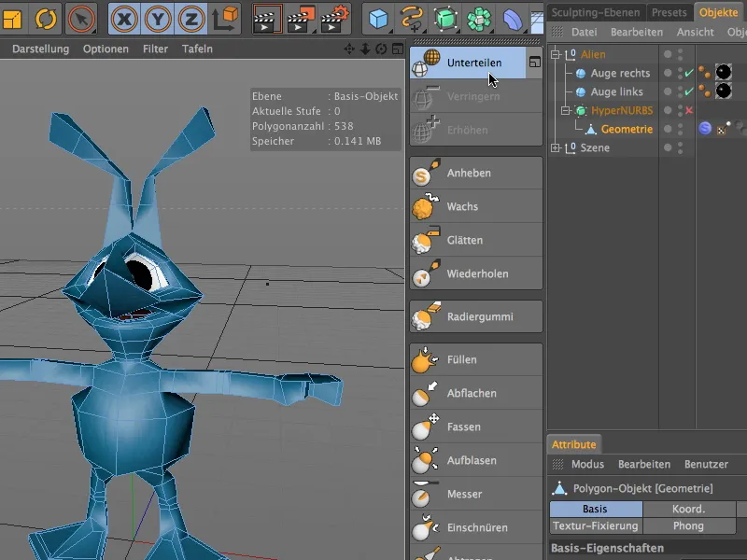747x560 pixels.
Task: Select the Auge links object
Action: point(616,91)
